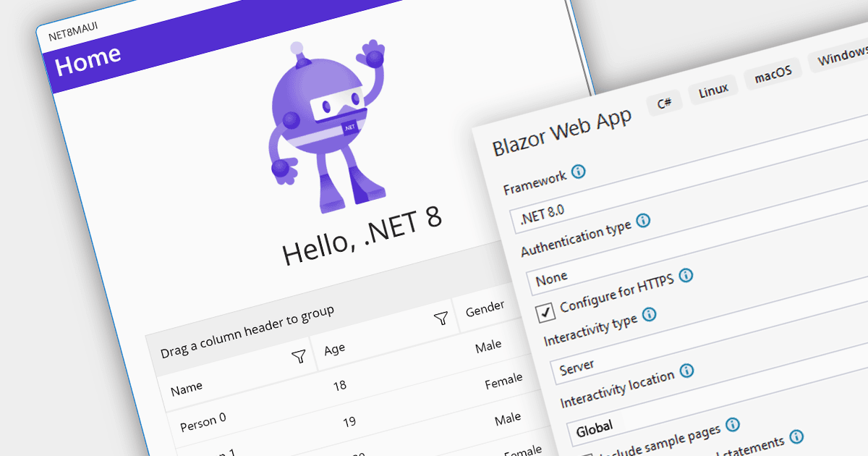Image resolution: width=868 pixels, height=456 pixels.
Task: Select the C# tag
Action: click(664, 102)
